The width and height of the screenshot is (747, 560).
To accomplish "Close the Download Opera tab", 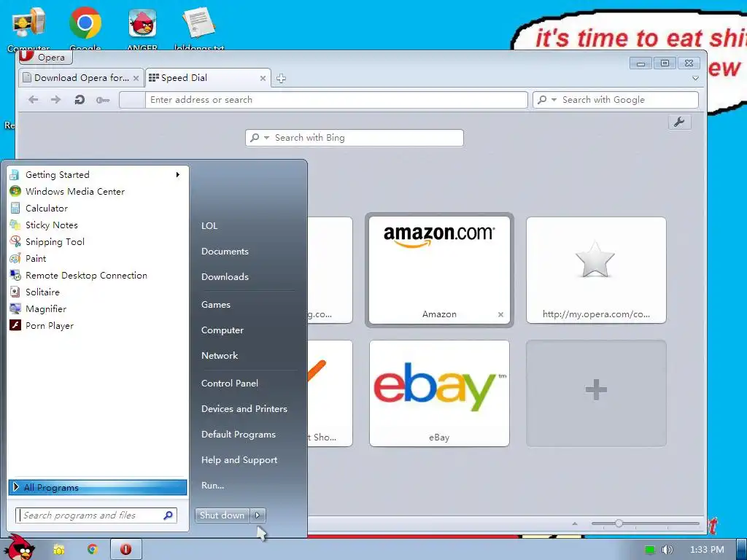I will tap(136, 78).
